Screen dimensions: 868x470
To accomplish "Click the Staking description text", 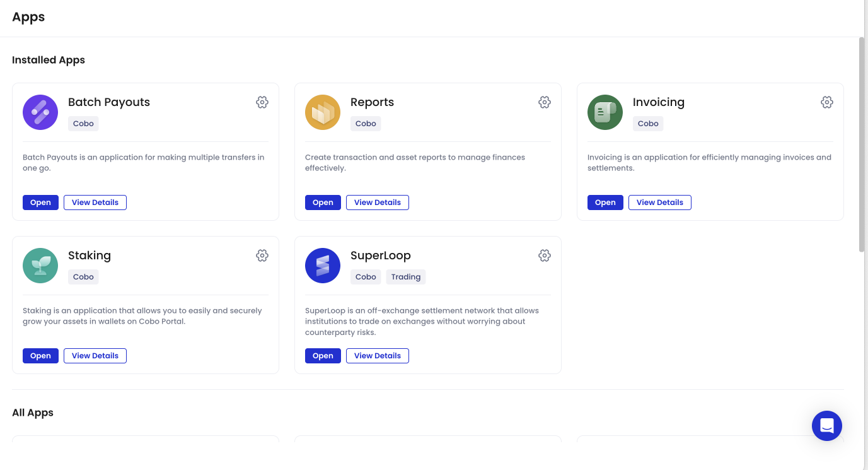I will (142, 316).
